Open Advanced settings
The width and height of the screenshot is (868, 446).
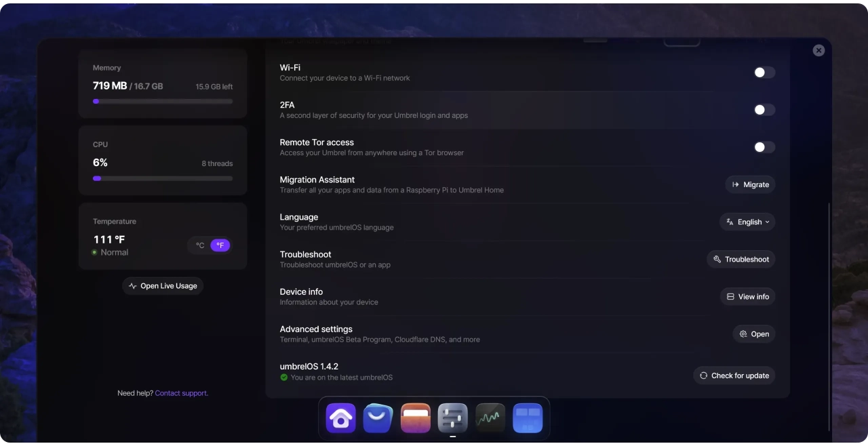[x=753, y=333]
